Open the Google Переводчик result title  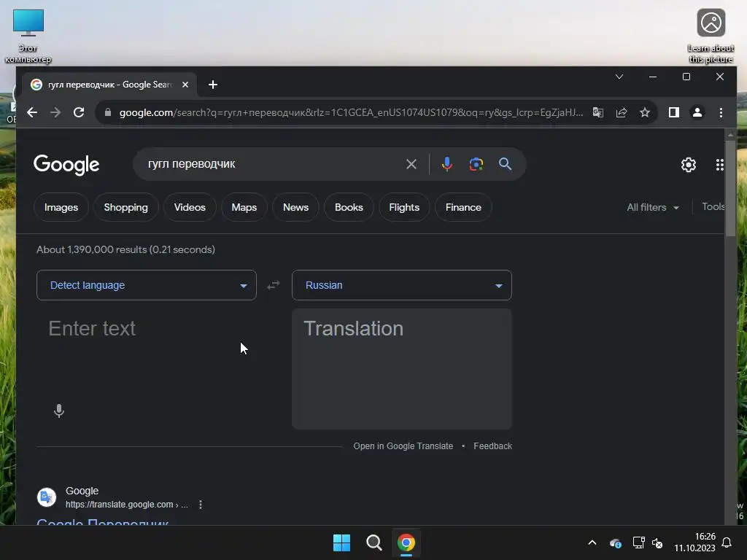tap(103, 521)
